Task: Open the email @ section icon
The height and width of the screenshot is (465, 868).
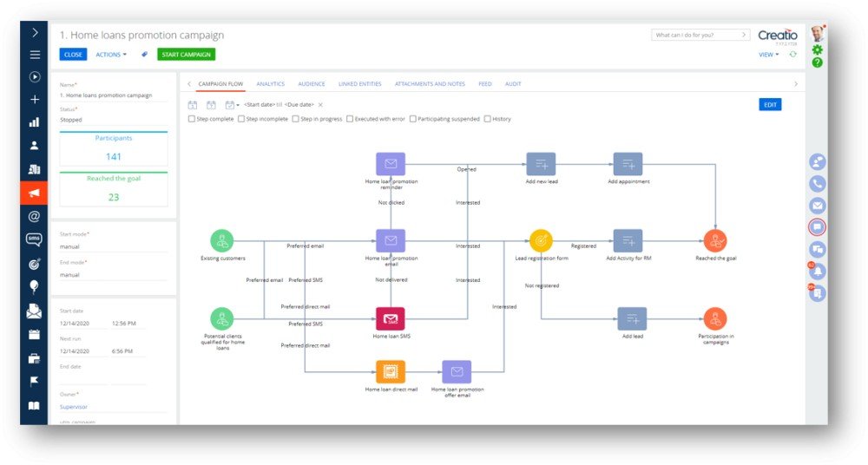Action: (x=35, y=216)
